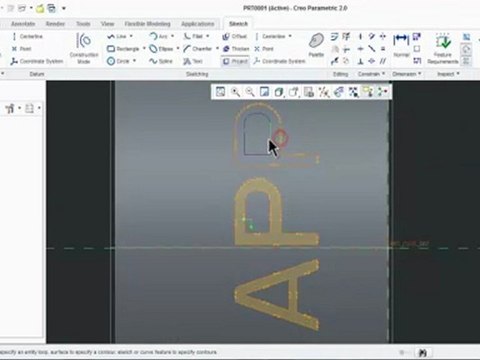Click the Datum Coordinate System tool
The image size is (480, 360).
pyautogui.click(x=37, y=61)
